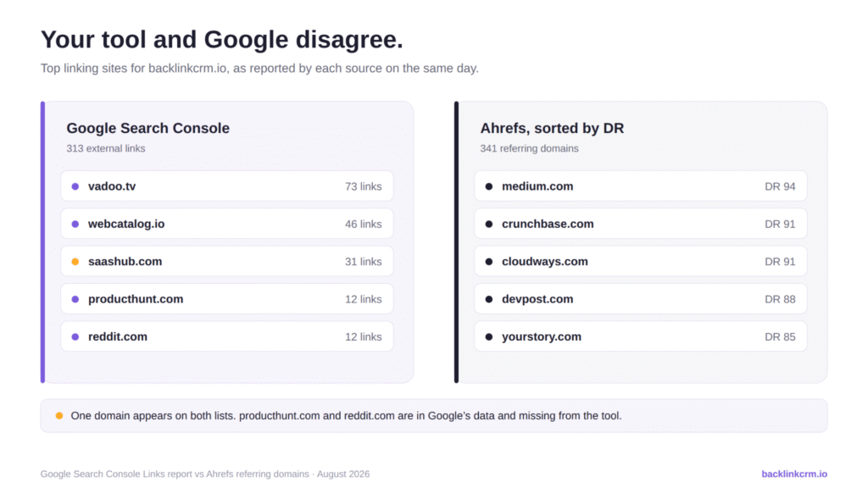
Task: Click the purple dot beside reddit.com
Action: pos(75,337)
